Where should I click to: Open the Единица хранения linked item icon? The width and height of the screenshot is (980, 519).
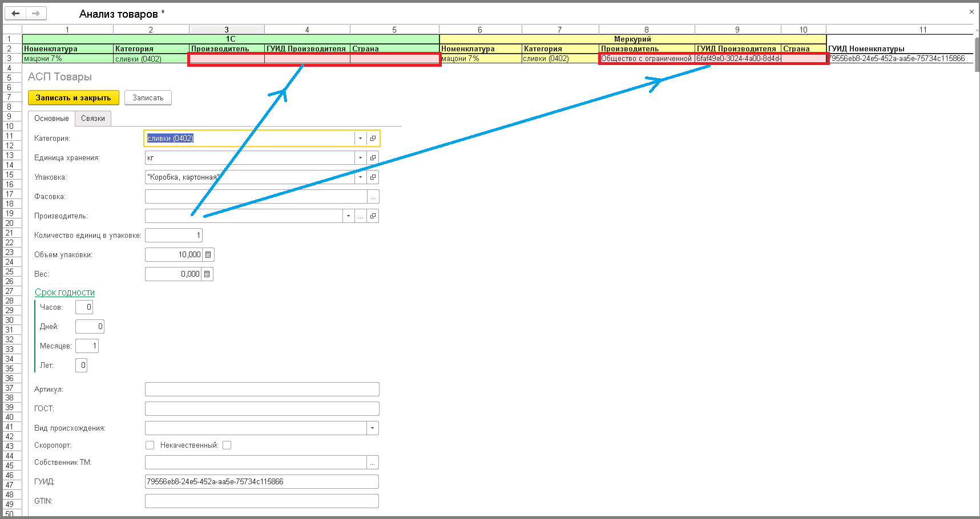pos(373,157)
